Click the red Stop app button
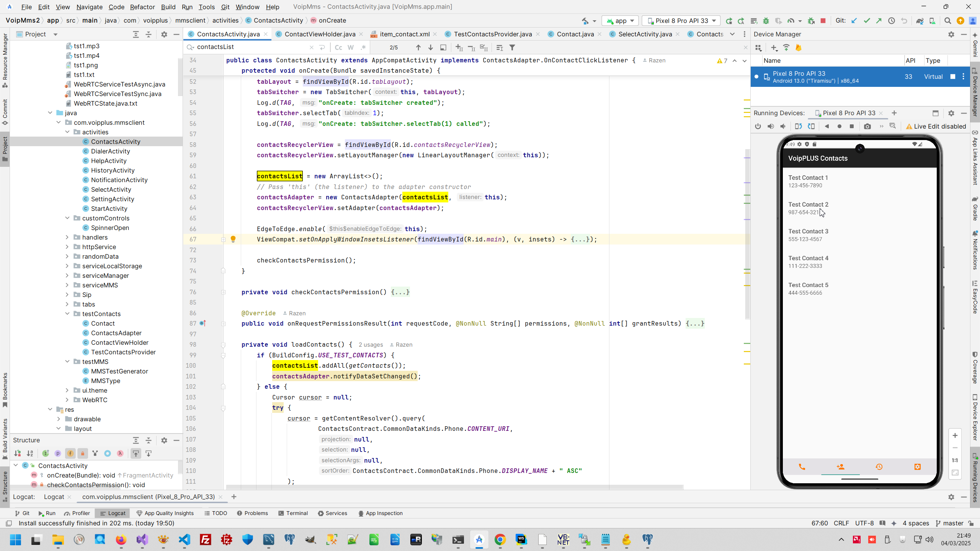This screenshot has width=980, height=551. [823, 21]
